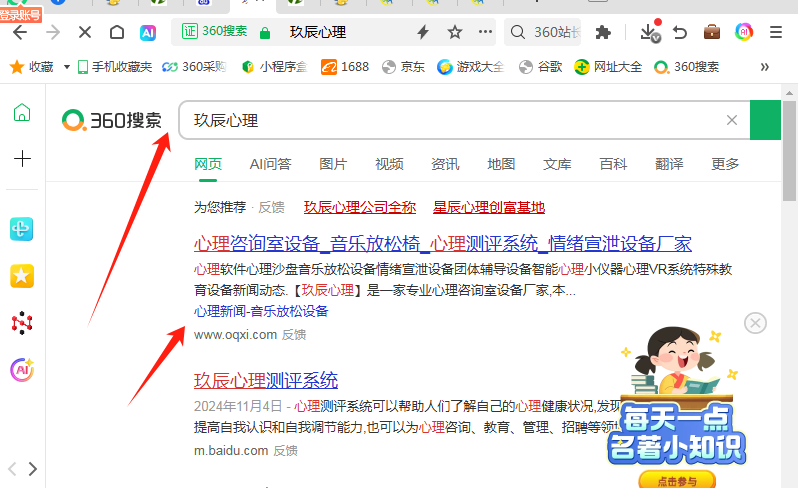The image size is (798, 488).
Task: Switch to the 视频 tab
Action: pyautogui.click(x=389, y=164)
